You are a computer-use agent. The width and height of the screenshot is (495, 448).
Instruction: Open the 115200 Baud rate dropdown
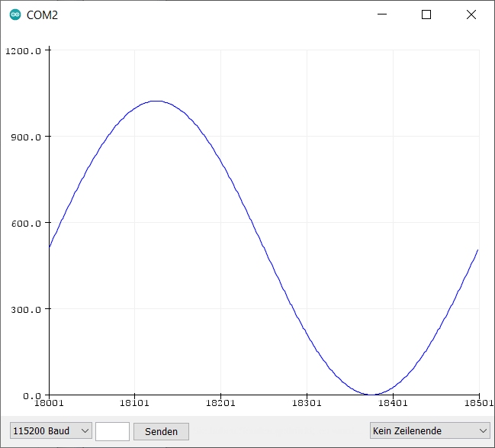coord(51,431)
